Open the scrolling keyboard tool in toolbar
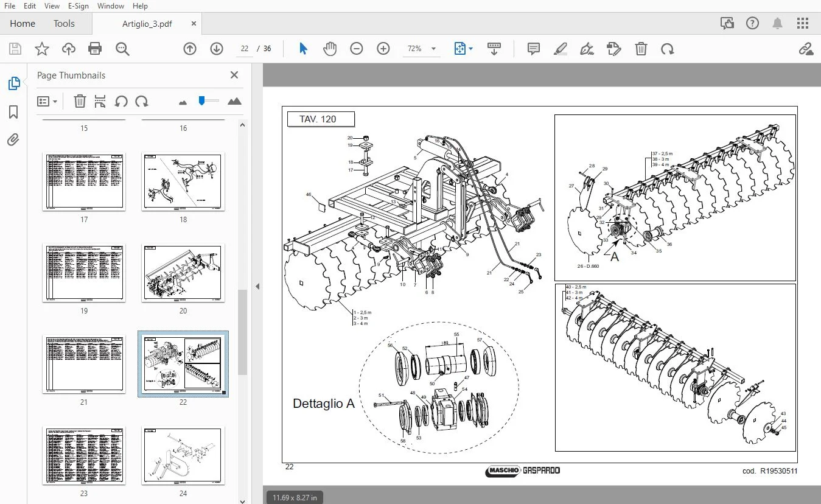 494,49
